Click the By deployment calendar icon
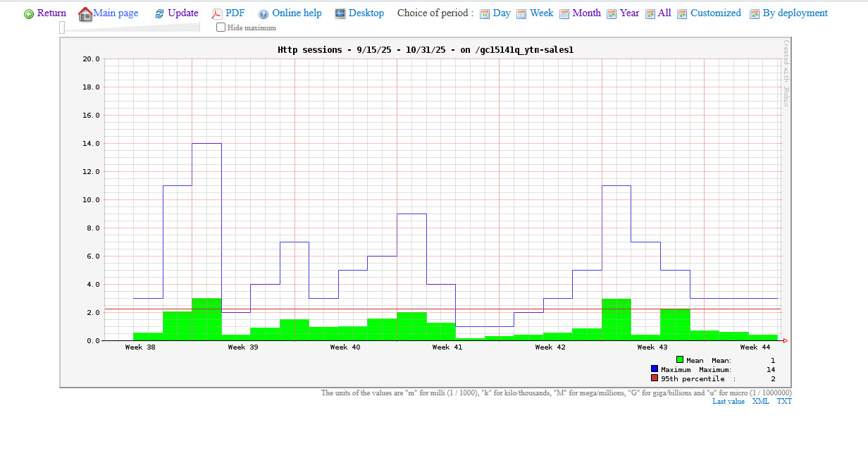The image size is (868, 451). (x=755, y=14)
